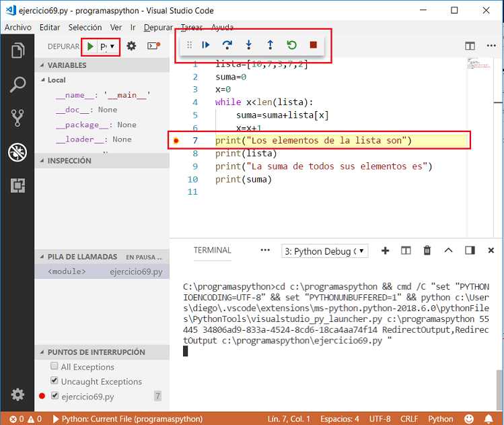Toggle the All Exceptions checkbox
The height and width of the screenshot is (425, 504).
click(x=55, y=366)
